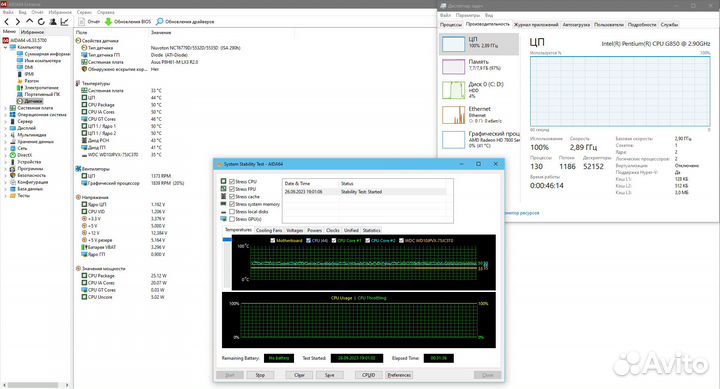Toggle the Stress system memory checkbox

pyautogui.click(x=232, y=204)
